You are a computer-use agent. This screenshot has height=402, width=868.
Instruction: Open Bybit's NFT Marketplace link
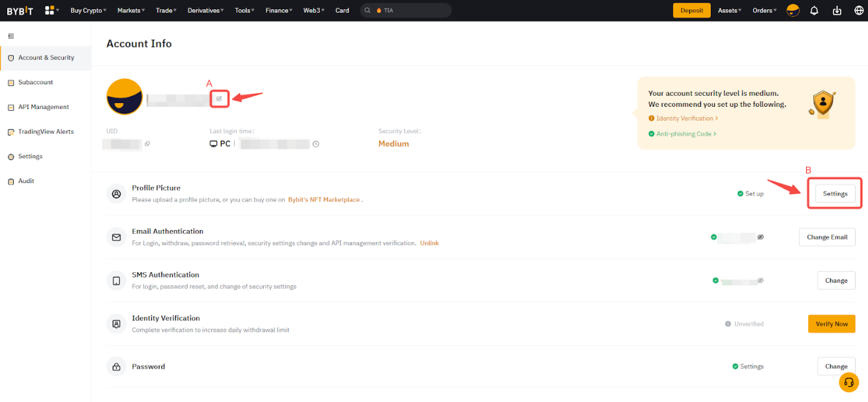pos(324,200)
